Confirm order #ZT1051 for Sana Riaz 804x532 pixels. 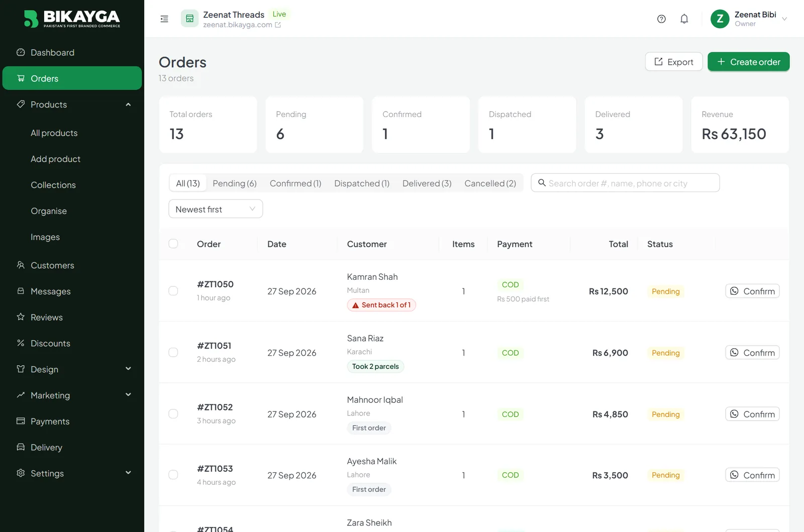coord(752,353)
